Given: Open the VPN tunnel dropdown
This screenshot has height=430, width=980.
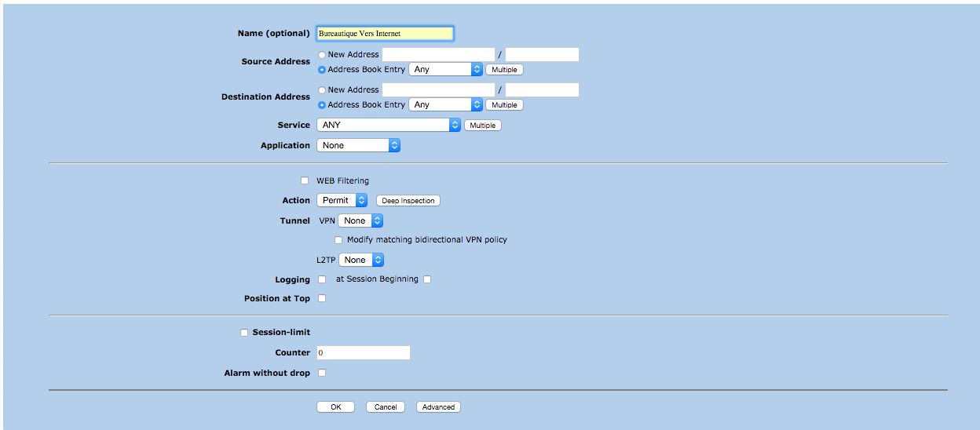Looking at the screenshot, I should (x=360, y=220).
